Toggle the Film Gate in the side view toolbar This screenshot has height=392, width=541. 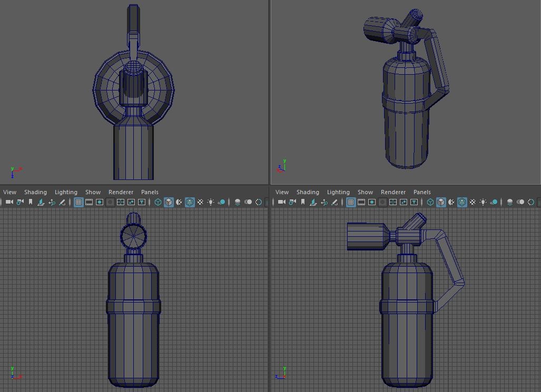click(361, 202)
